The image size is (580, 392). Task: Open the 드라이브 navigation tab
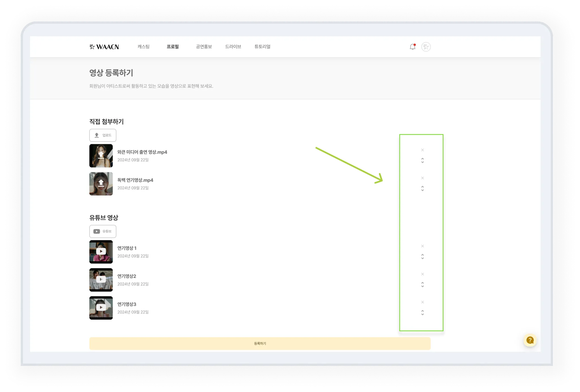coord(233,47)
